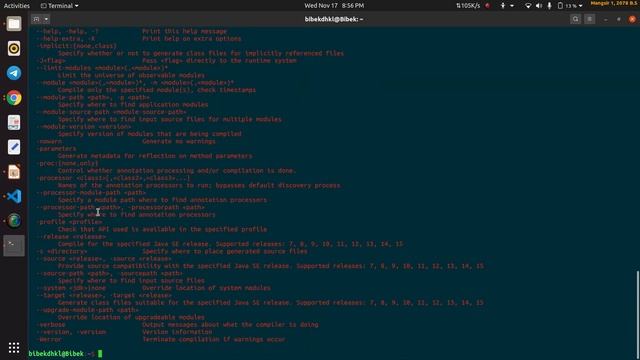Click the '-implicit:{none,class}' option line
The width and height of the screenshot is (640, 360).
click(77, 46)
